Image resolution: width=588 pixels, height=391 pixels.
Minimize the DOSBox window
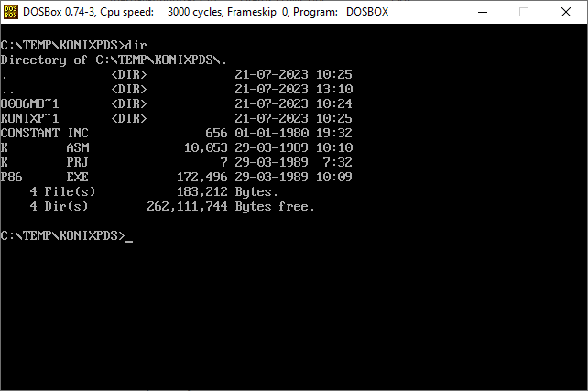click(483, 12)
